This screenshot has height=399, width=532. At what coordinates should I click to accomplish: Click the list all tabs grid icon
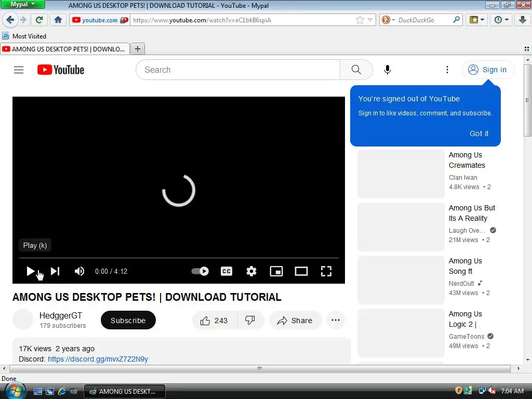[x=527, y=49]
